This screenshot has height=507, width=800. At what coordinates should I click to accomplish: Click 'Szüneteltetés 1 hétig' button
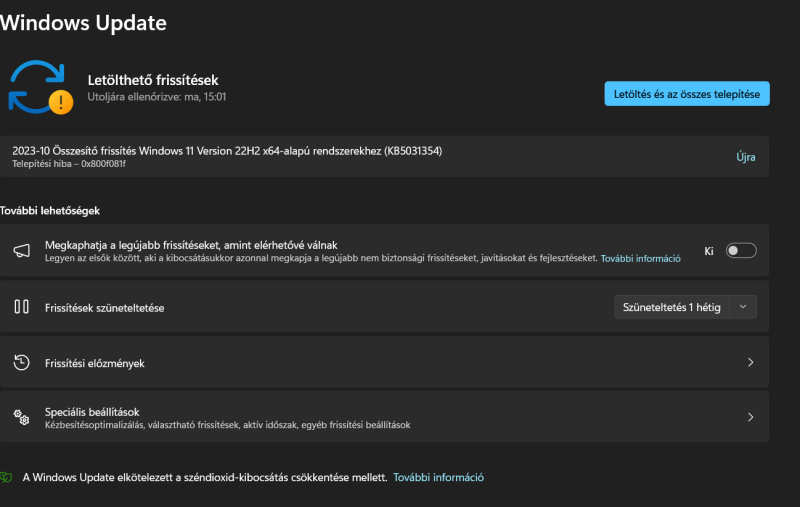(x=671, y=307)
